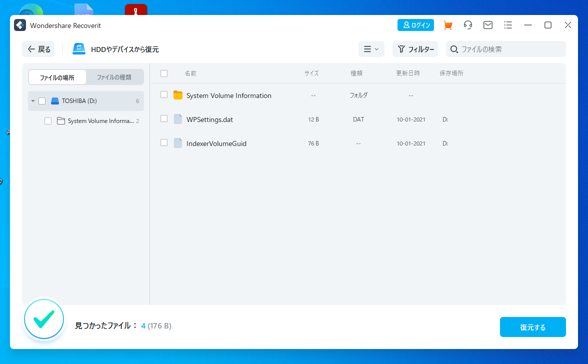Collapse the TOSHIBA (D:) tree node
588x364 pixels.
[32, 100]
